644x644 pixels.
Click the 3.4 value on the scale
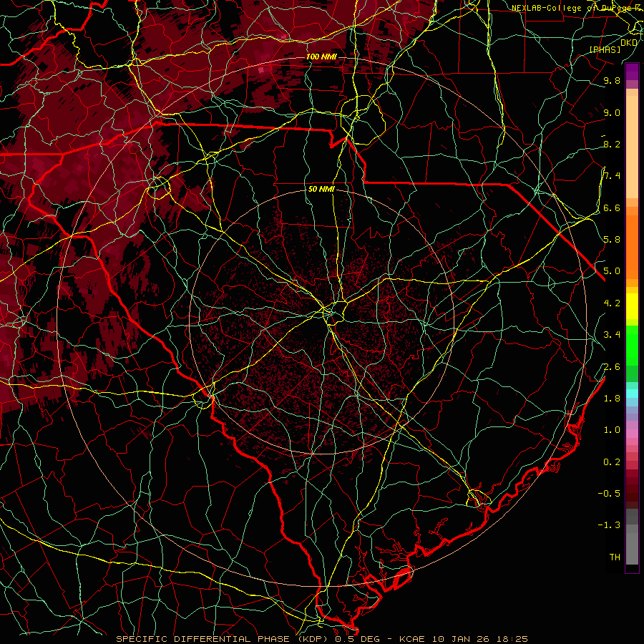coord(612,335)
